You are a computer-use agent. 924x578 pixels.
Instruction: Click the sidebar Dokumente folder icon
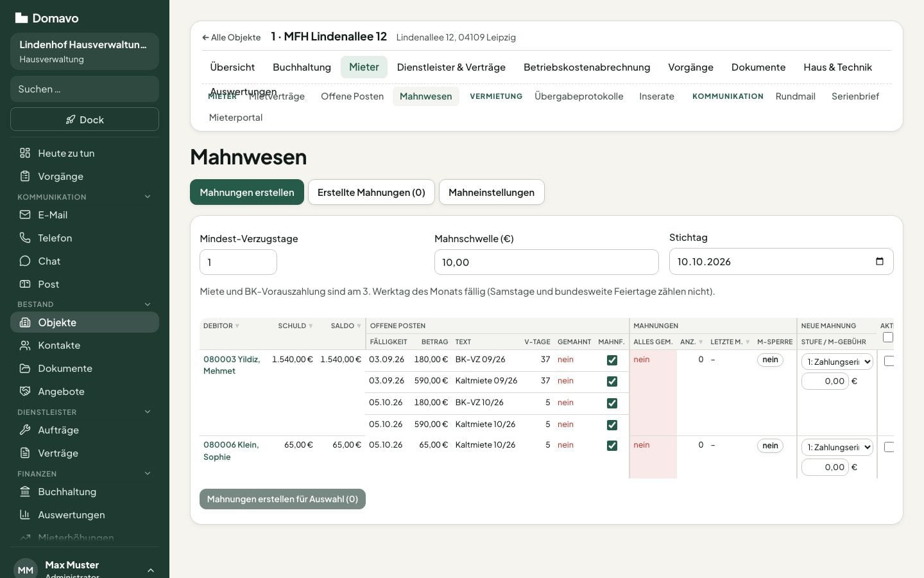[25, 369]
